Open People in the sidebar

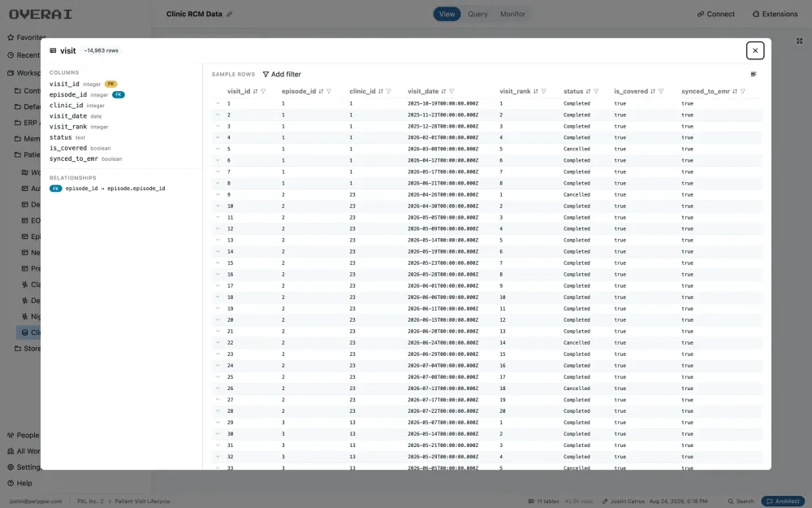24,436
